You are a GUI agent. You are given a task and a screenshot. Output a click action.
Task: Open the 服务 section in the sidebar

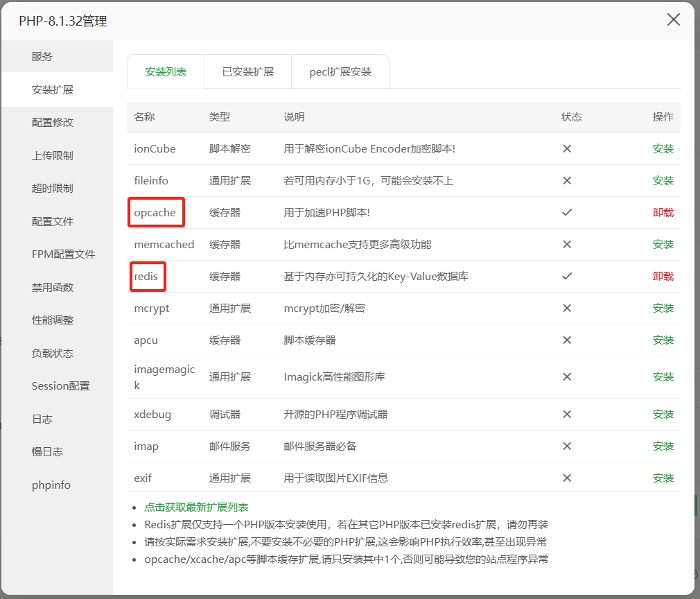[42, 57]
